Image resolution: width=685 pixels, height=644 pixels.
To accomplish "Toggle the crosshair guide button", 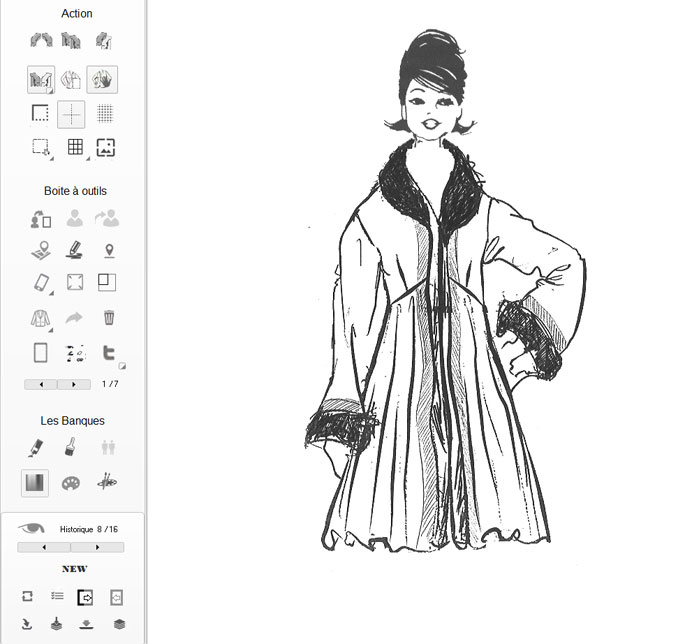I will [x=71, y=114].
